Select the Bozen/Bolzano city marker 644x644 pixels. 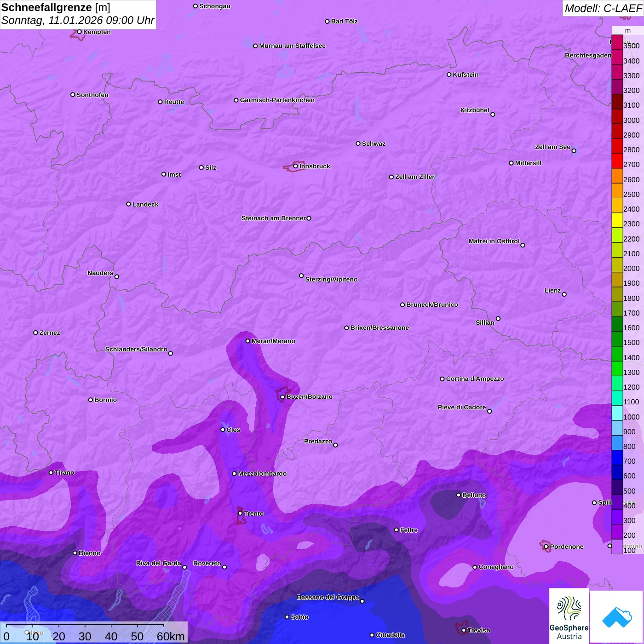[282, 397]
